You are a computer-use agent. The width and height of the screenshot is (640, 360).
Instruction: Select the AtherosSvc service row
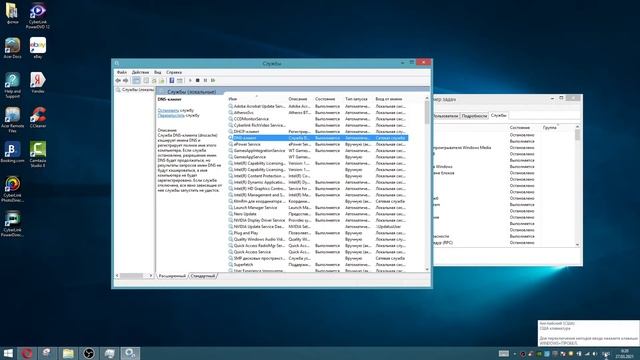318,113
